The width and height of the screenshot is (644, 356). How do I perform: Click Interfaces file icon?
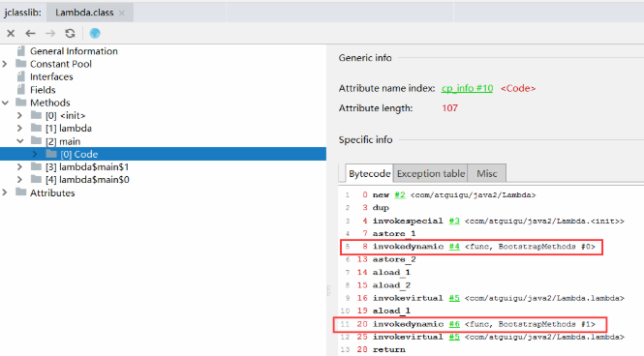[x=21, y=76]
